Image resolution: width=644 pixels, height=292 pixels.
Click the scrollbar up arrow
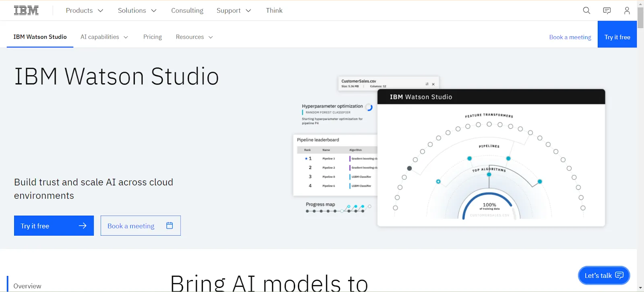[x=640, y=3]
